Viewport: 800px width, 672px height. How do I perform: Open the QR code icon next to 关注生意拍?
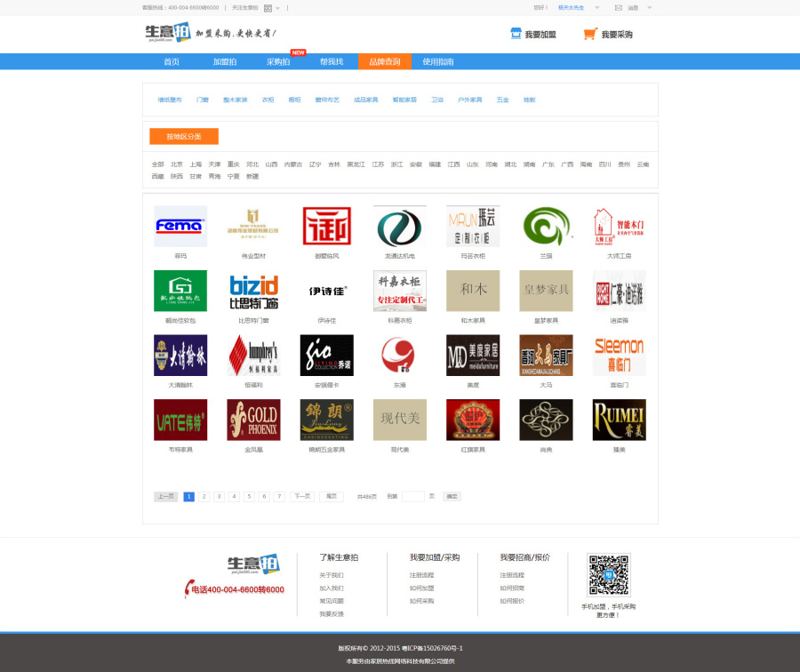tap(268, 8)
